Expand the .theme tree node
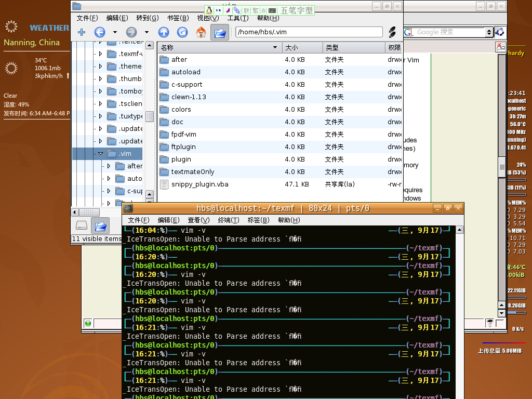The width and height of the screenshot is (532, 399). pyautogui.click(x=100, y=66)
